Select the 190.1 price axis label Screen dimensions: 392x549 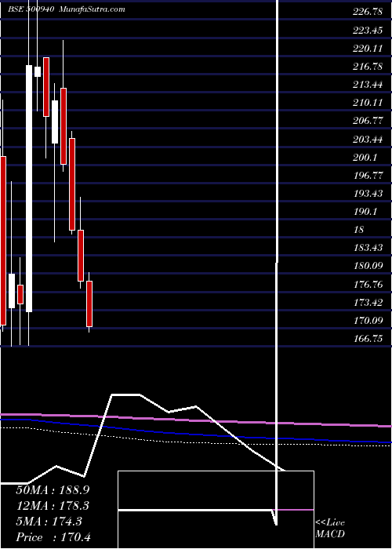coord(365,212)
